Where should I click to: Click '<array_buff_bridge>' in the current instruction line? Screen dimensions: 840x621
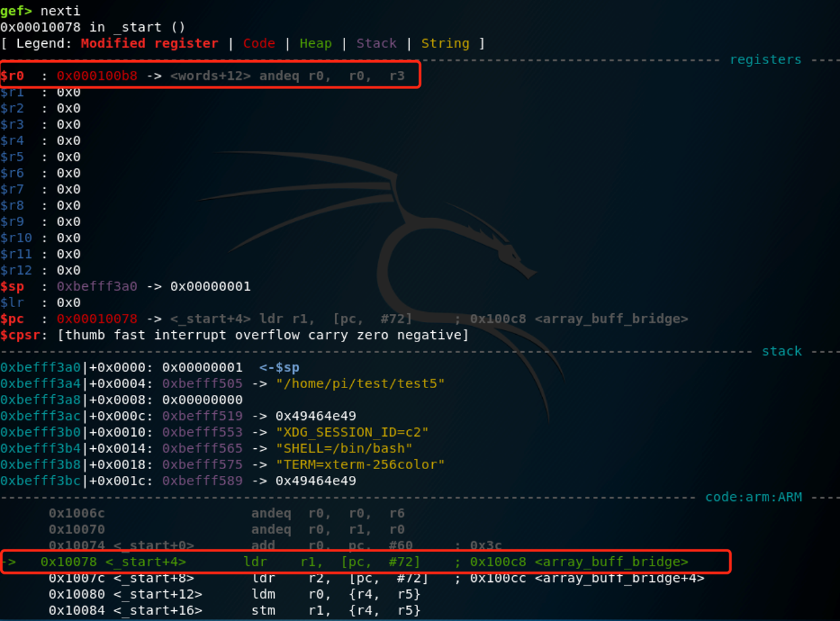pos(611,562)
